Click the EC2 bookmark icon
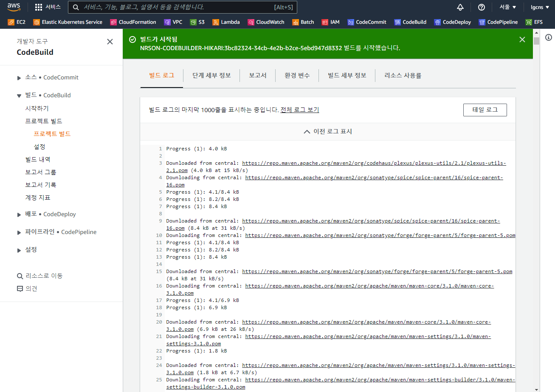This screenshot has height=392, width=555. 11,22
